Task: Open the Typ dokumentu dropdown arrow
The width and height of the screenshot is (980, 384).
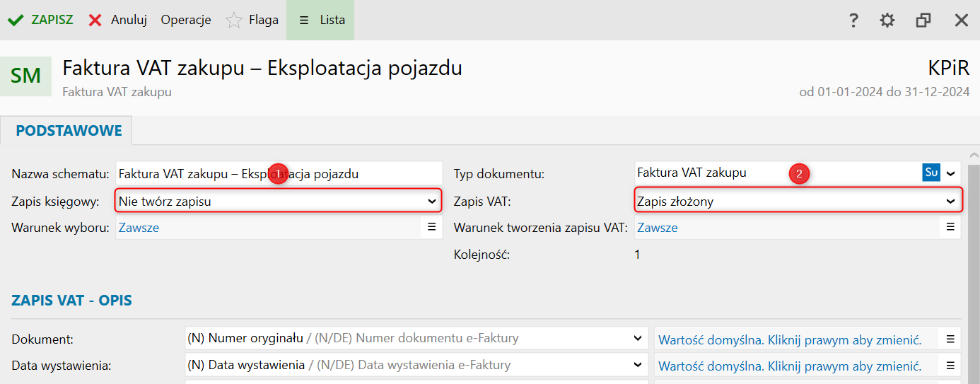Action: (x=951, y=173)
